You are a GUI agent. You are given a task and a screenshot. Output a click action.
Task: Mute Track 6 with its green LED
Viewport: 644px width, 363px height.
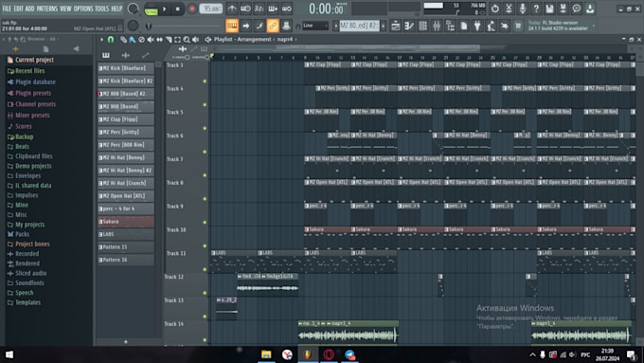point(205,152)
